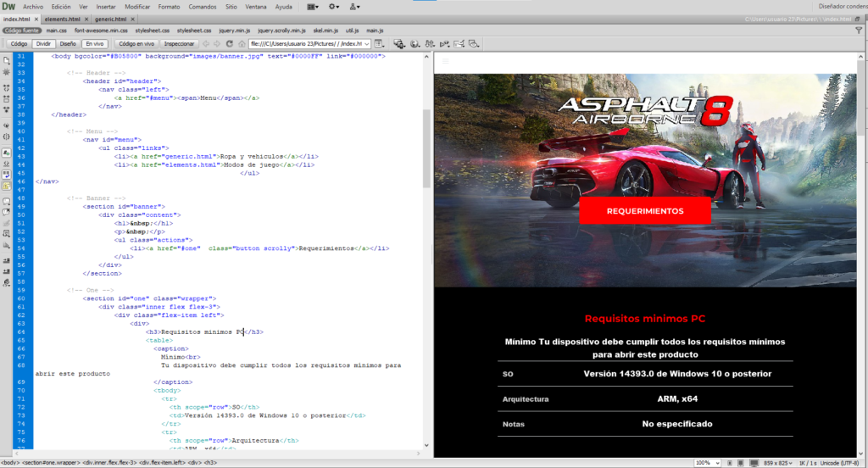Toggle En vivo live view
The image size is (868, 468).
coord(95,44)
